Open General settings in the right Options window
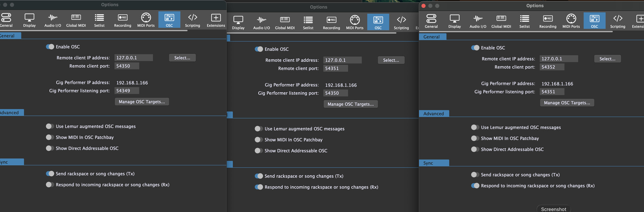This screenshot has height=212, width=644. point(431,21)
